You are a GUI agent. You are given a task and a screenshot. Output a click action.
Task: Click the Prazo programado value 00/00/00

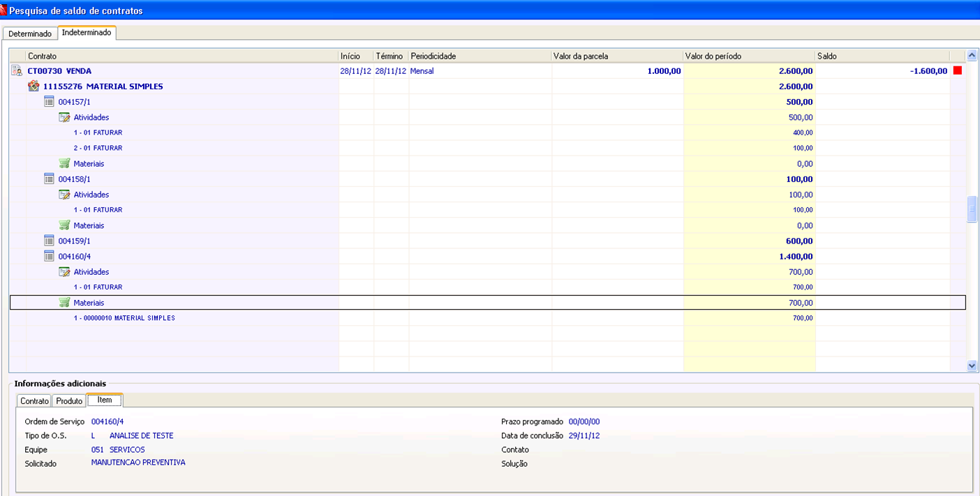[x=584, y=421]
